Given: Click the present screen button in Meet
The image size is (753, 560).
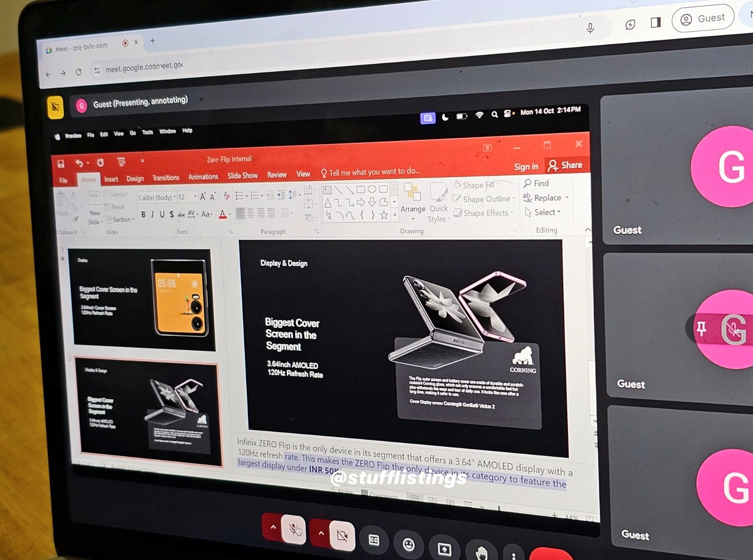Looking at the screenshot, I should pos(445,549).
